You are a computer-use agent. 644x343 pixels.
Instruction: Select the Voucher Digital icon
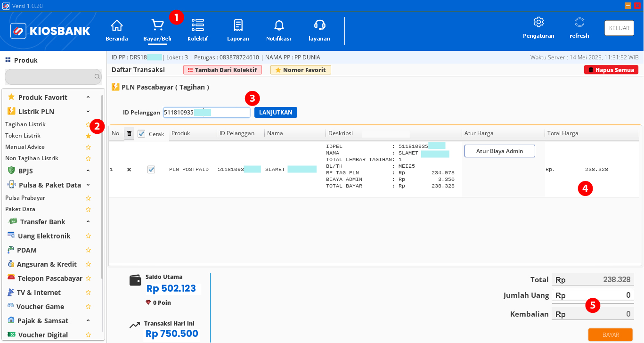coord(11,335)
